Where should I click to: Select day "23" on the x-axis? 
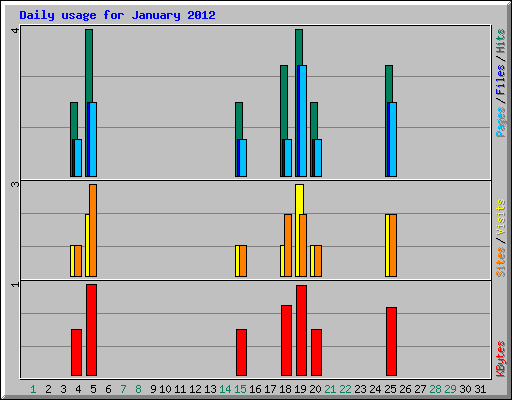tap(360, 389)
